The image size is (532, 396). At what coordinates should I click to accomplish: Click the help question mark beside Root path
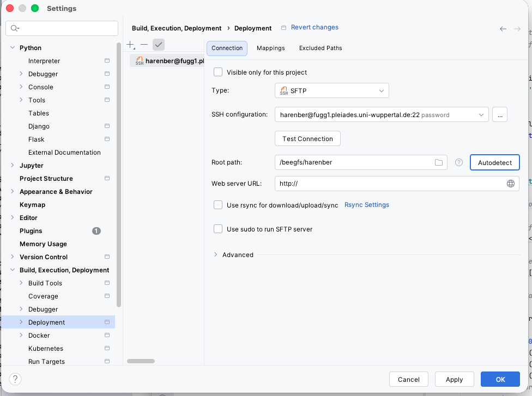[x=459, y=162]
